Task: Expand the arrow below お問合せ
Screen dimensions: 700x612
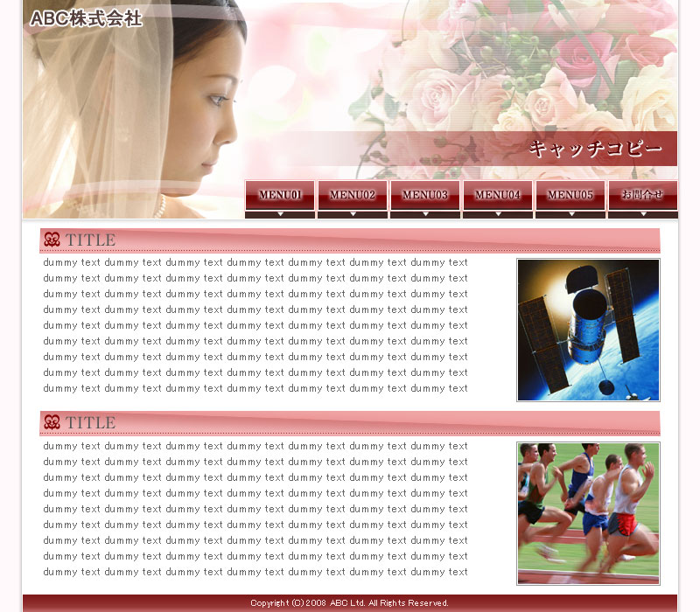Action: pyautogui.click(x=643, y=214)
